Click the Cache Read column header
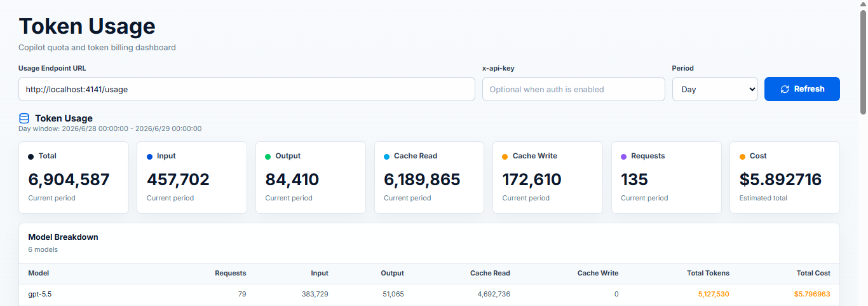The image size is (868, 306). click(490, 273)
